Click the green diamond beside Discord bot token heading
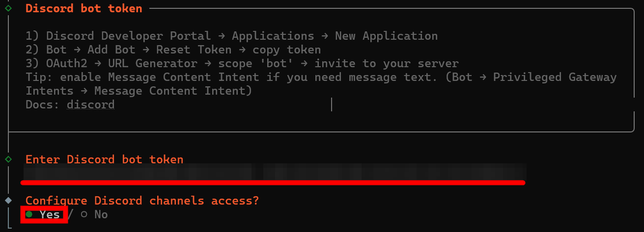This screenshot has height=232, width=644. 8,8
